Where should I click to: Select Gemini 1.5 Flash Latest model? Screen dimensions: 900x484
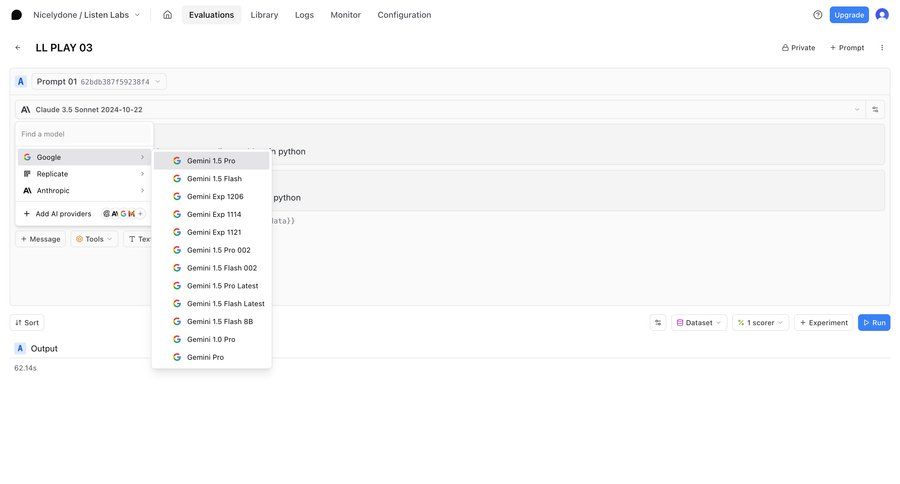click(211, 303)
